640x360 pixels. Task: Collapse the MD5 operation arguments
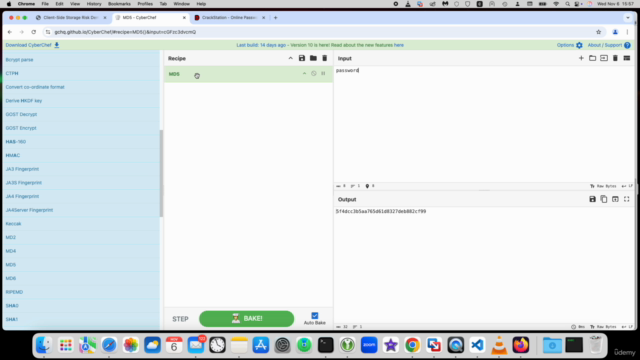304,73
